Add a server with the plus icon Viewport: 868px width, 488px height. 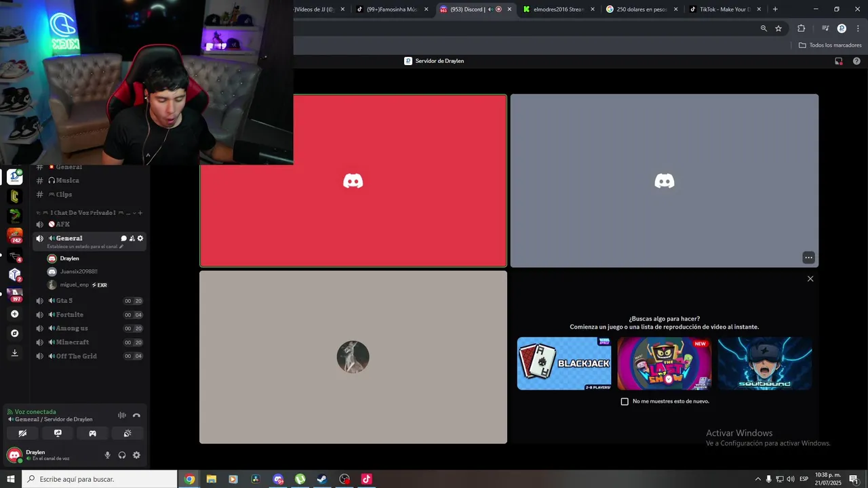[14, 314]
